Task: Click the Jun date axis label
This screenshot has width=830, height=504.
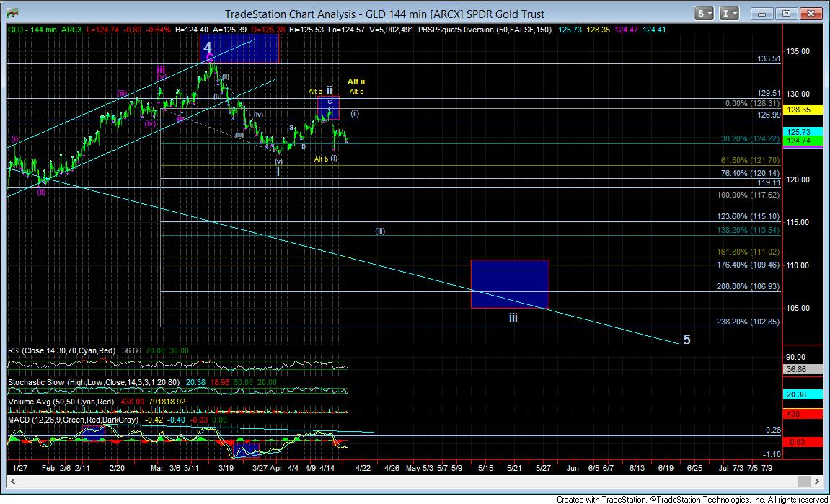Action: pos(573,468)
